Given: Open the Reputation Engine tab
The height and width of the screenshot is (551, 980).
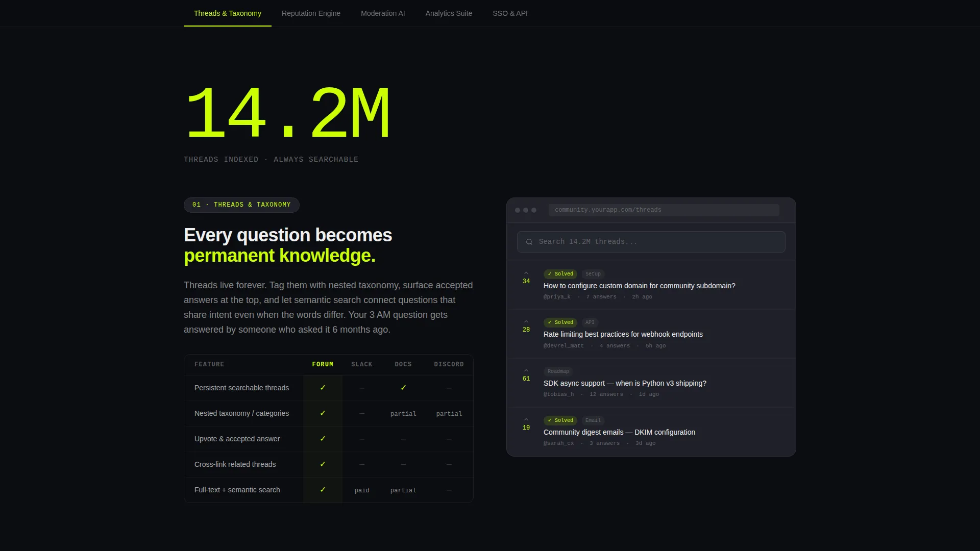Looking at the screenshot, I should click(x=311, y=13).
